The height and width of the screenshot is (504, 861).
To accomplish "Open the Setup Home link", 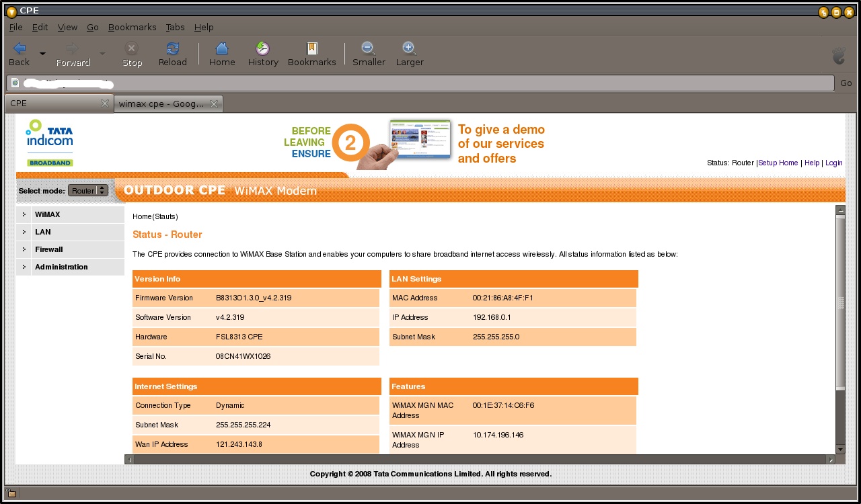I will (778, 163).
